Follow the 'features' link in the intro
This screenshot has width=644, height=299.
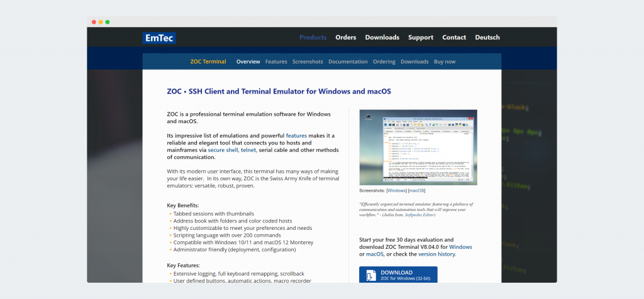tap(297, 135)
